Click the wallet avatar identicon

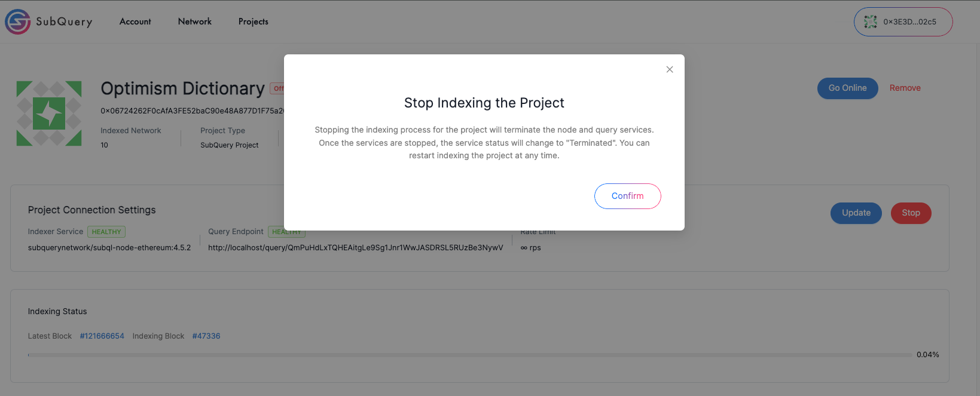pyautogui.click(x=871, y=22)
